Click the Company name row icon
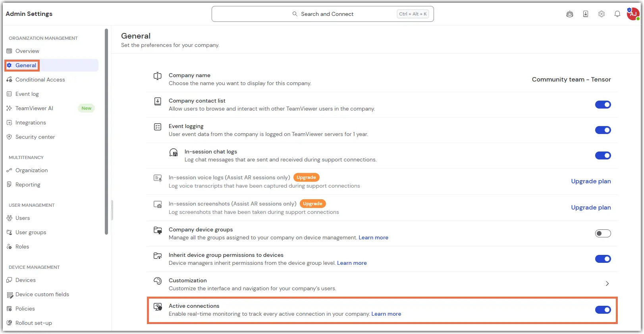 point(158,76)
